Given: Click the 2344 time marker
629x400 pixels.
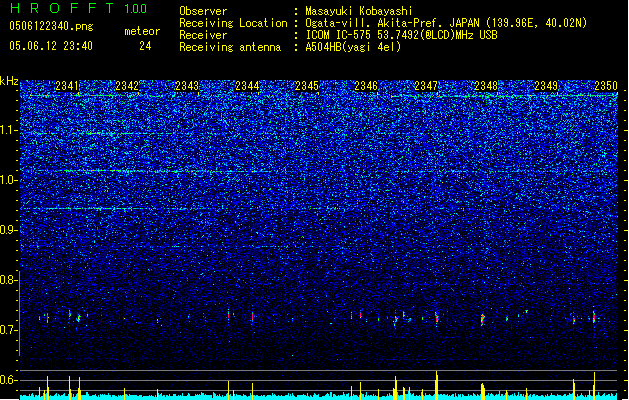Looking at the screenshot, I should pos(247,86).
